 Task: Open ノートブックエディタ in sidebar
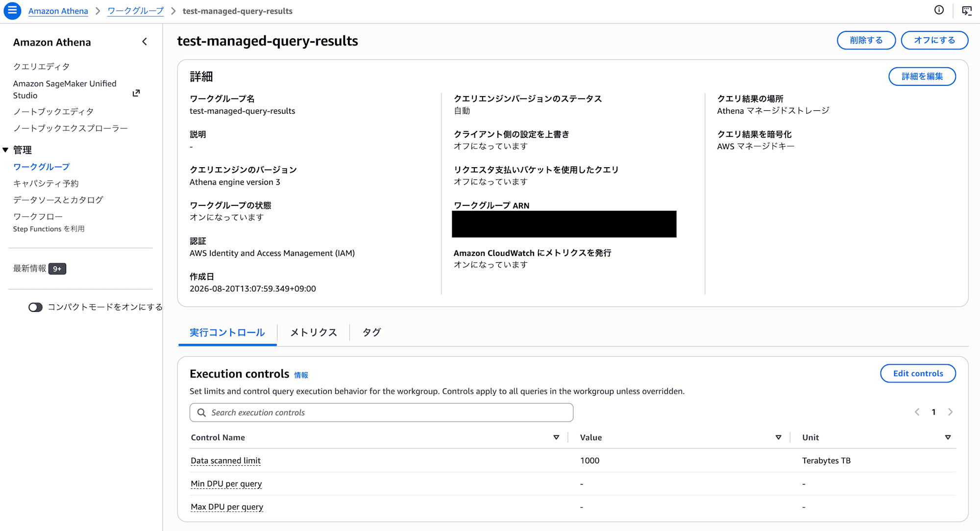click(x=53, y=112)
